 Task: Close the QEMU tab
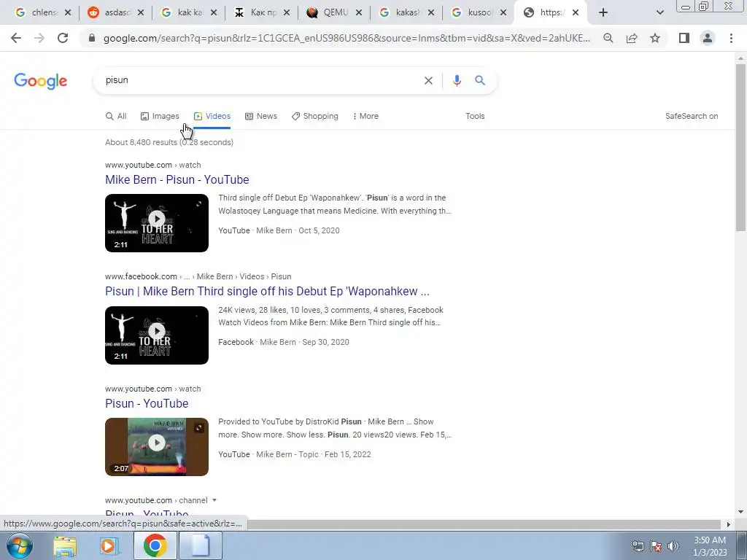[359, 13]
